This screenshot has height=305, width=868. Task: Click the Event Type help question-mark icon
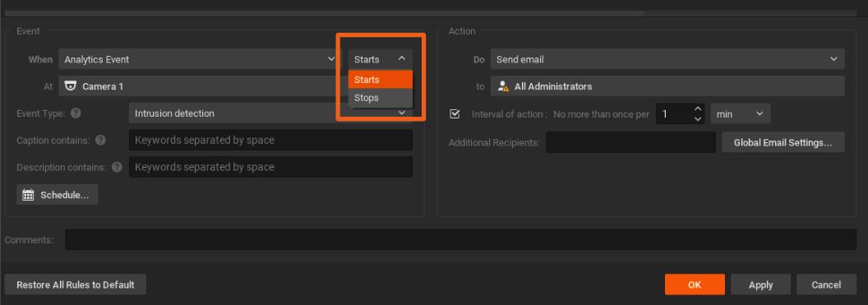(x=76, y=113)
